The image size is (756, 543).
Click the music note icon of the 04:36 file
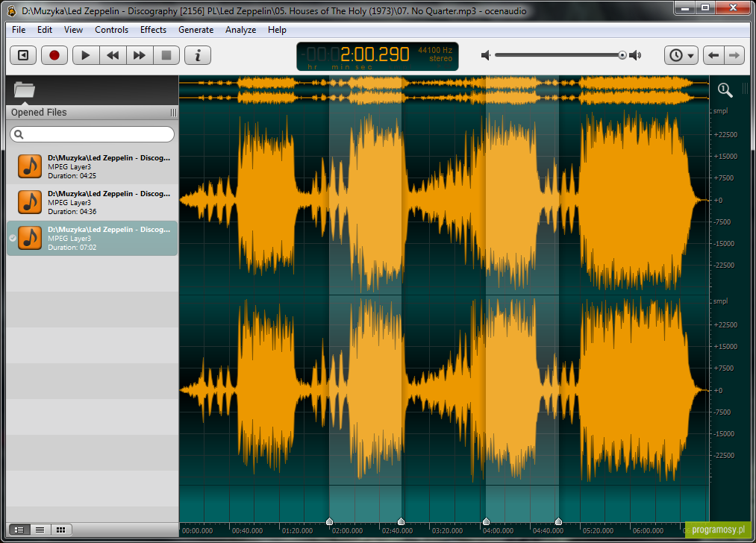tap(30, 202)
